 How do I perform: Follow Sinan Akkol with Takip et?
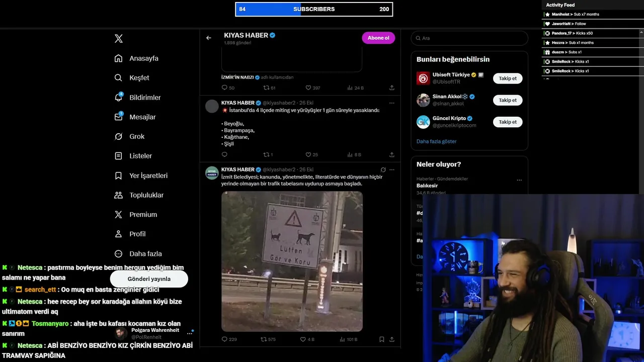click(508, 100)
